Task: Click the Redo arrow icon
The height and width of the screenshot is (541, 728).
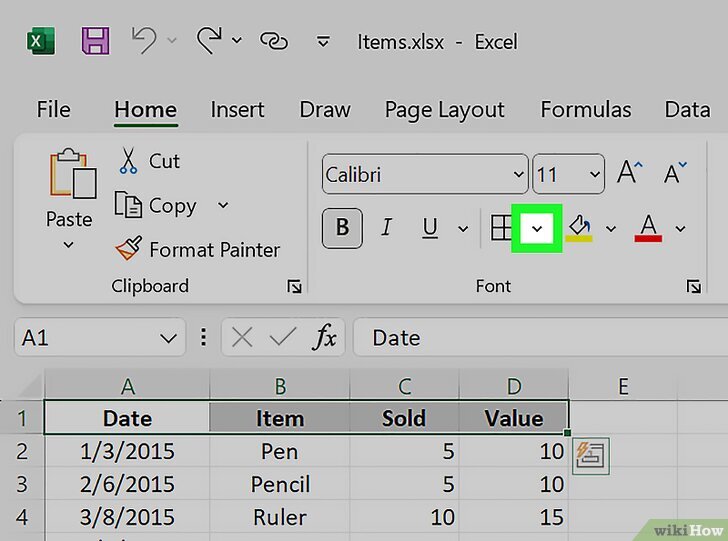Action: click(x=209, y=41)
